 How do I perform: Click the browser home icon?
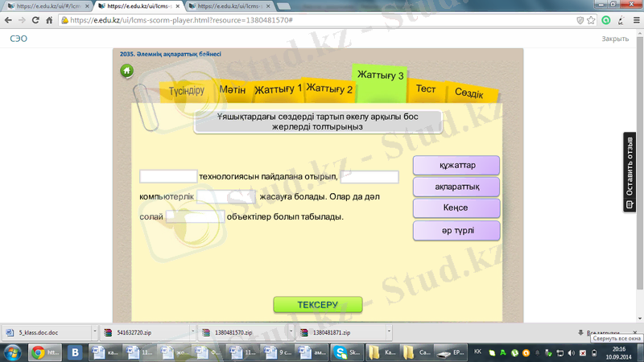click(50, 20)
